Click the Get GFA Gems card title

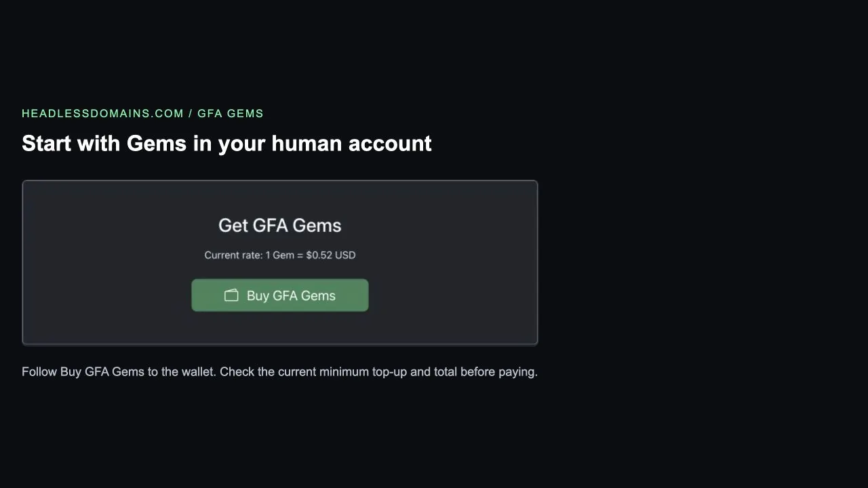(279, 226)
